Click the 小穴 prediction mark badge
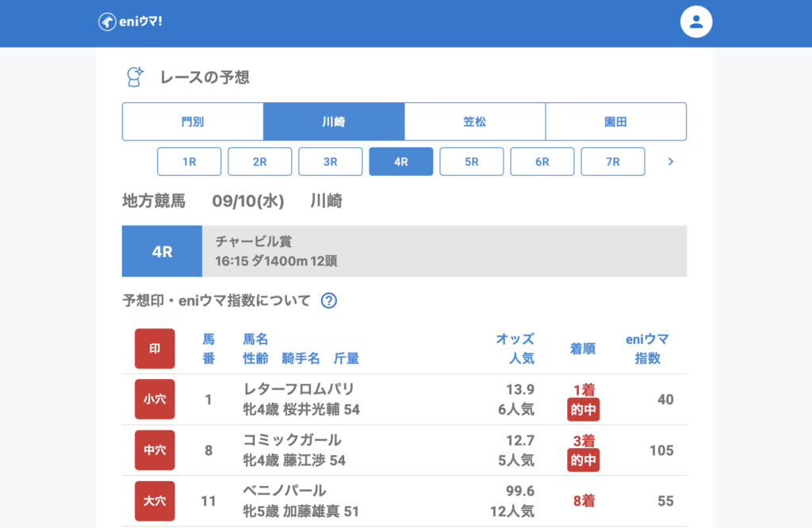The width and height of the screenshot is (812, 528). (x=155, y=400)
